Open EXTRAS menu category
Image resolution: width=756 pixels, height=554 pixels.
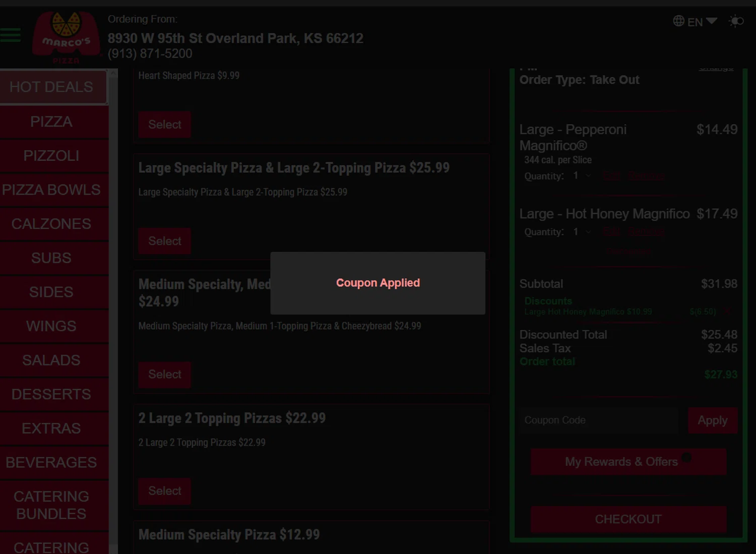[x=54, y=428]
